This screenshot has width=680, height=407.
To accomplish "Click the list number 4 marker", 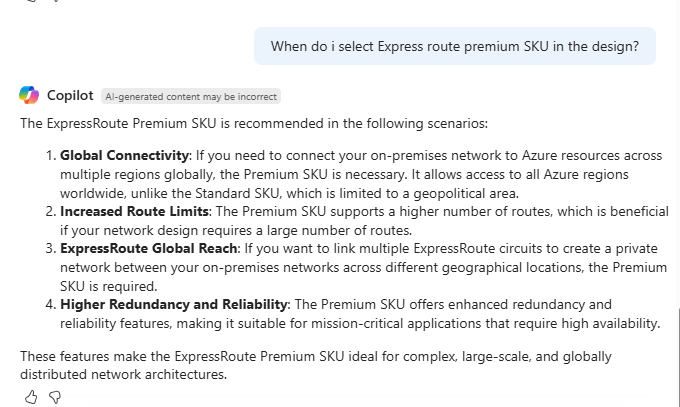I will pos(50,304).
